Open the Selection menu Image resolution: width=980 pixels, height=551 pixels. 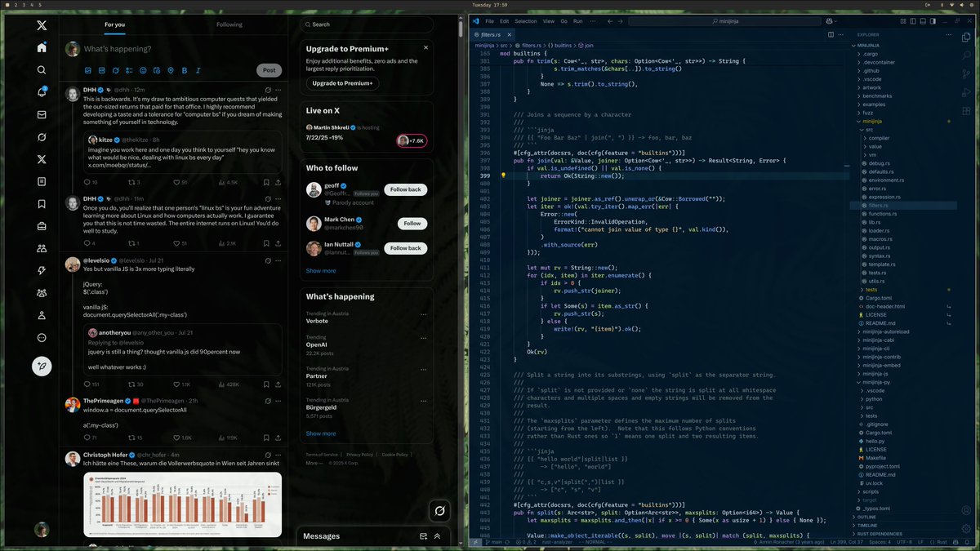point(526,20)
